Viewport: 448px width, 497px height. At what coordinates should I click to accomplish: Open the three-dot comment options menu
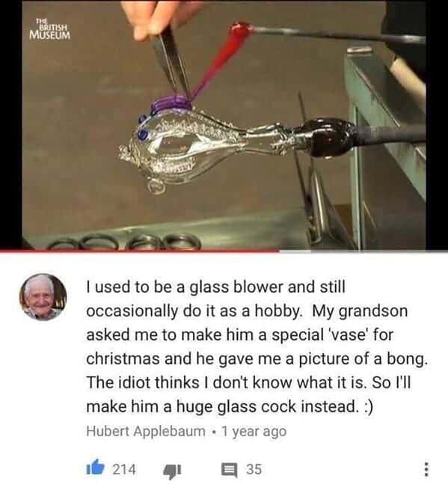point(426,469)
